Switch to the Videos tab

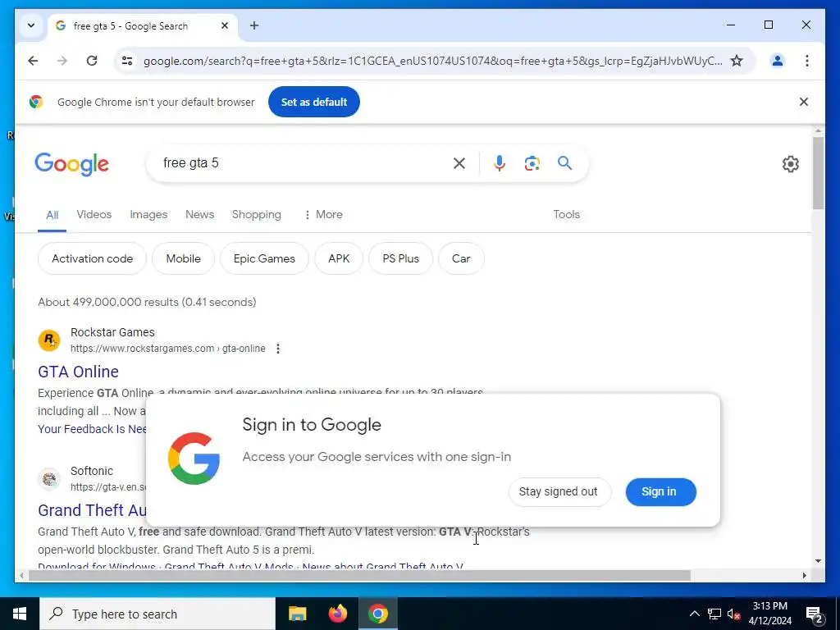coord(94,214)
